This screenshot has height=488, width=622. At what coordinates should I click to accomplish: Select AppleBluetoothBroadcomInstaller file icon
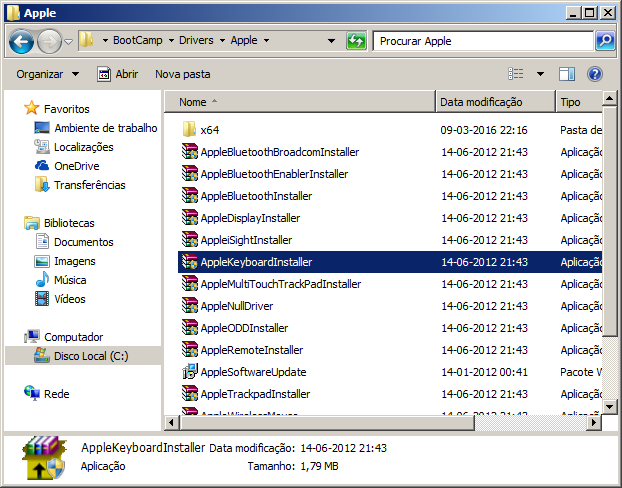tap(190, 152)
